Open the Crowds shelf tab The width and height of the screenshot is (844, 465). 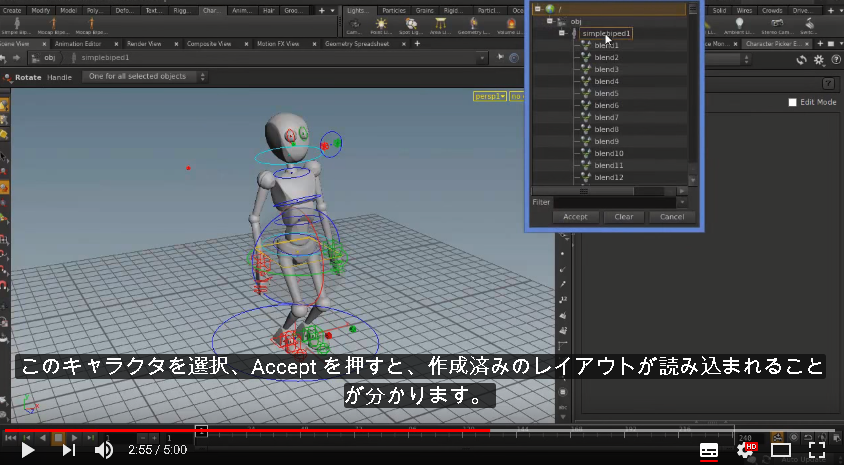(771, 10)
